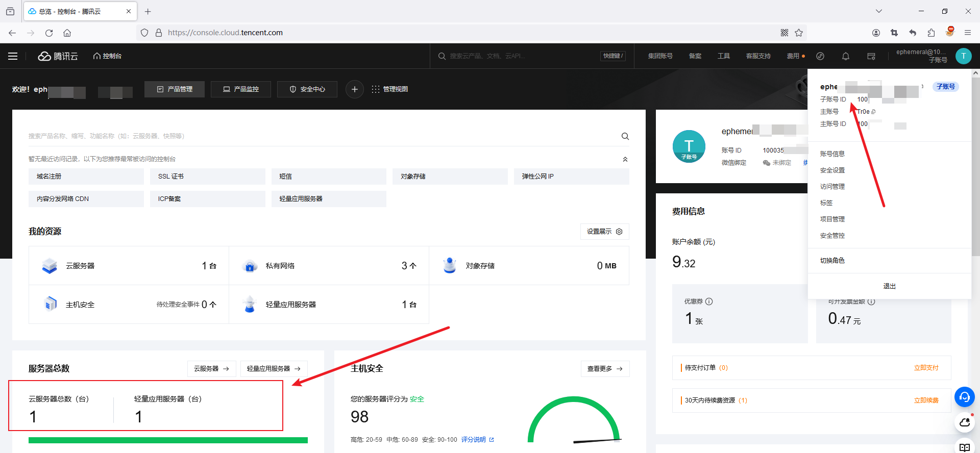Screen dimensions: 980x453
Task: Bookmark this page with star icon
Action: (799, 33)
